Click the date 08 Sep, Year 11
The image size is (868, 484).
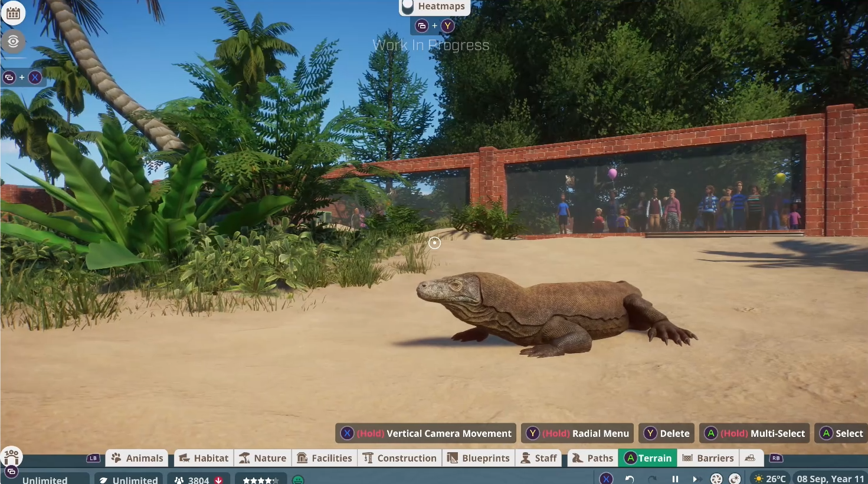(830, 479)
